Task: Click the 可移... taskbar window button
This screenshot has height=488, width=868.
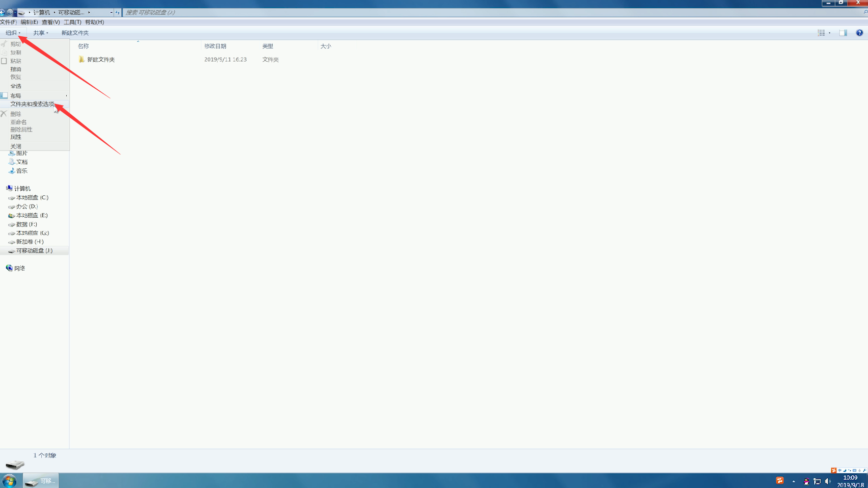Action: click(41, 481)
